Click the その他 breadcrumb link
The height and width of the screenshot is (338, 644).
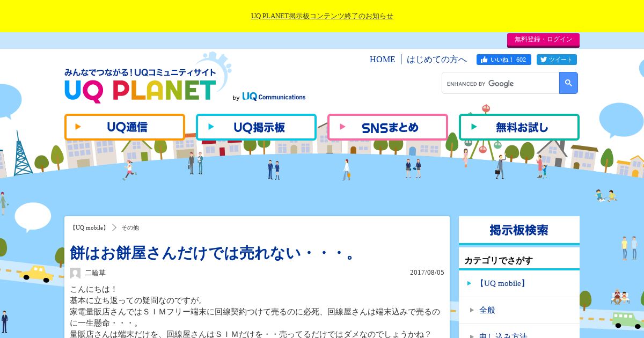coord(130,227)
